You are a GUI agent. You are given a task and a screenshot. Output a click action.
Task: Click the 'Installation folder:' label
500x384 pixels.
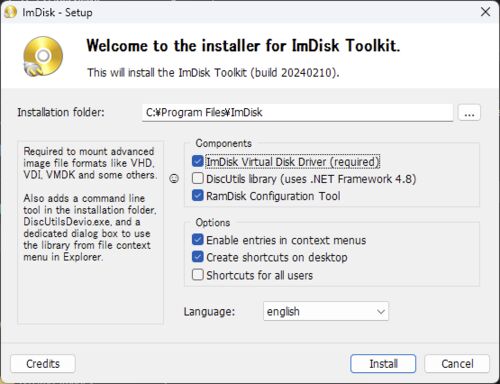click(61, 112)
